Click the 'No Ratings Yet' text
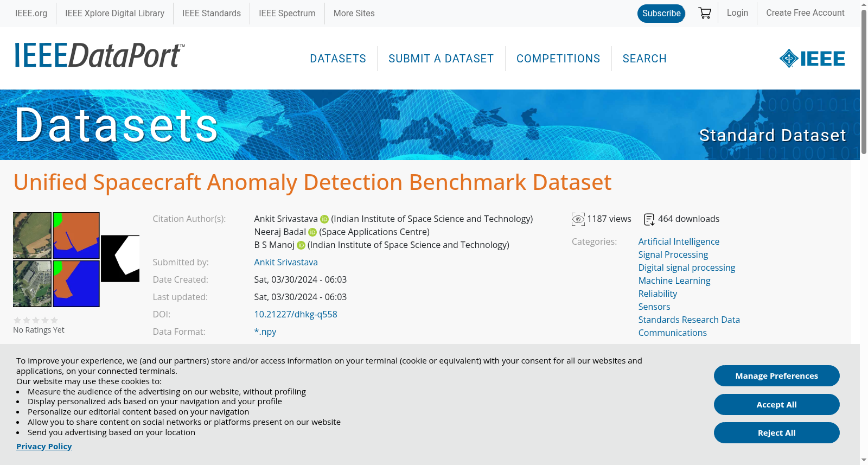The width and height of the screenshot is (868, 465). (x=39, y=330)
